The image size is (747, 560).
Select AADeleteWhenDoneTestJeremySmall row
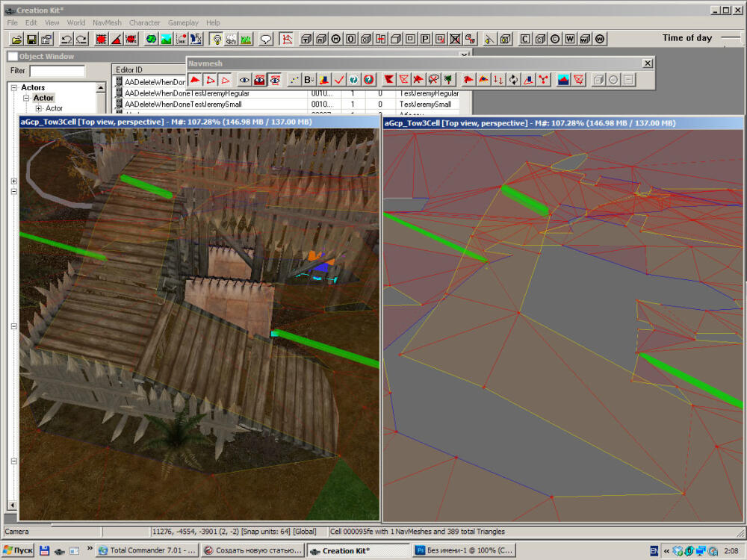(x=286, y=105)
